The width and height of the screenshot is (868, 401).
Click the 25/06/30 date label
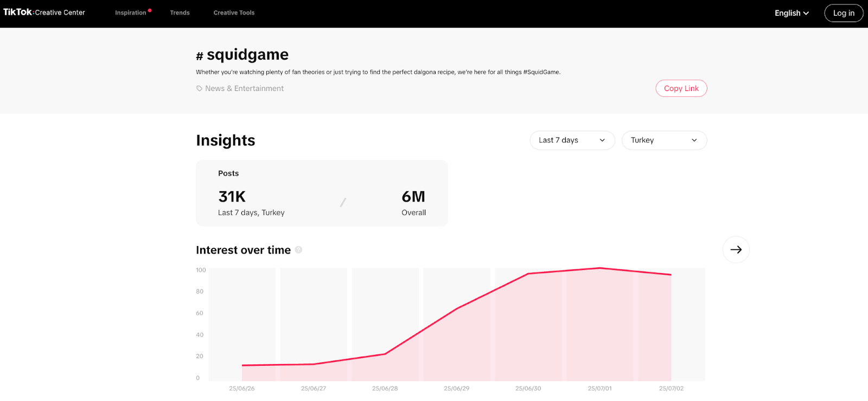point(528,389)
